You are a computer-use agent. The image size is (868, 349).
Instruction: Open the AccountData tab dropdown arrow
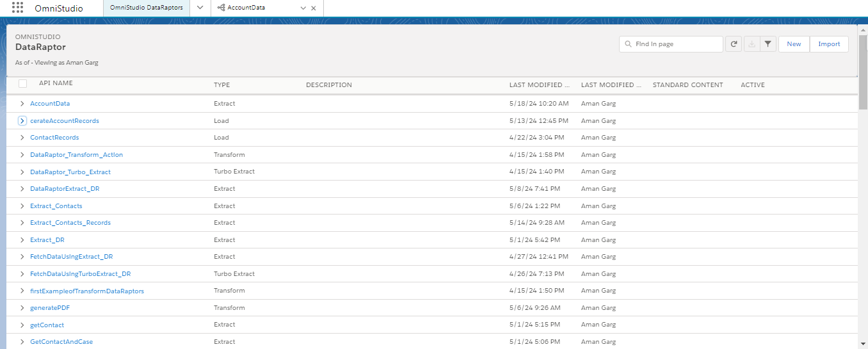click(303, 8)
